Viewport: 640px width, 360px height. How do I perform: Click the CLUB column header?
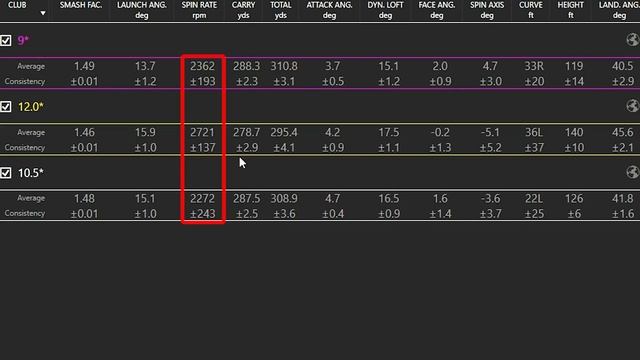[x=17, y=5]
